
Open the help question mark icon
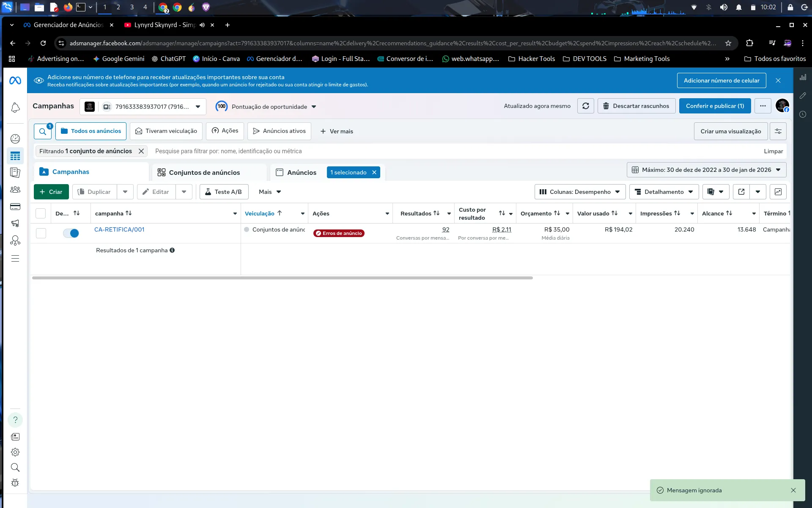[x=15, y=420]
